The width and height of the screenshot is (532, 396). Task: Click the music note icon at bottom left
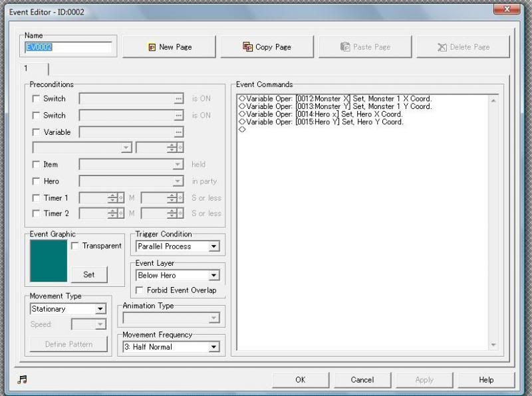point(23,379)
